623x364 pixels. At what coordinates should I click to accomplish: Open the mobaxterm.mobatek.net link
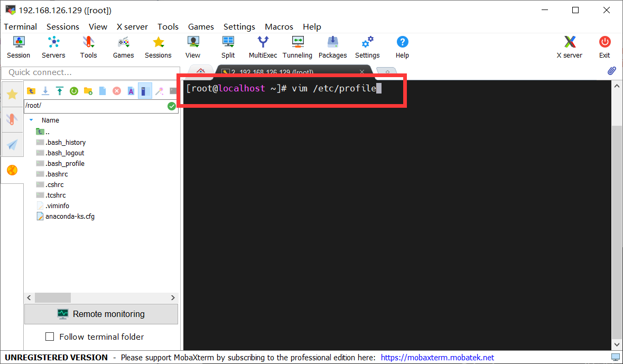tap(438, 357)
